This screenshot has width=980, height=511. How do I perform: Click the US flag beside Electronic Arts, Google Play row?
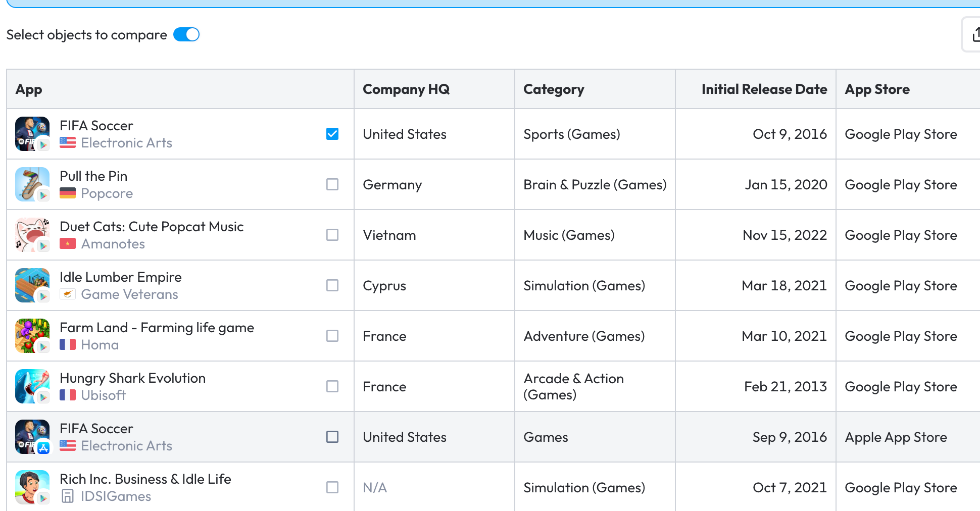point(68,143)
